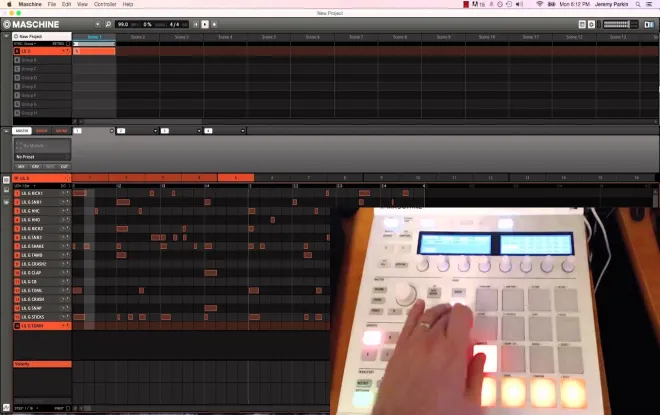
Task: Select the LIL G group A
Action: click(42, 51)
